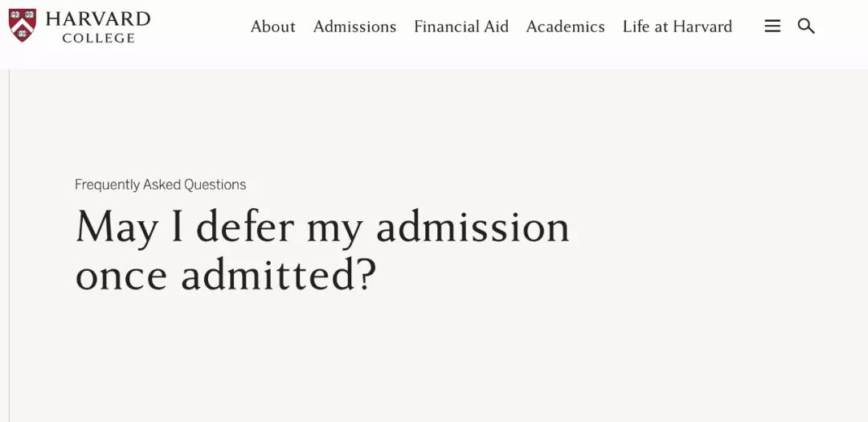The width and height of the screenshot is (868, 422).
Task: Click the 'once admitted?' heading line
Action: 226,274
